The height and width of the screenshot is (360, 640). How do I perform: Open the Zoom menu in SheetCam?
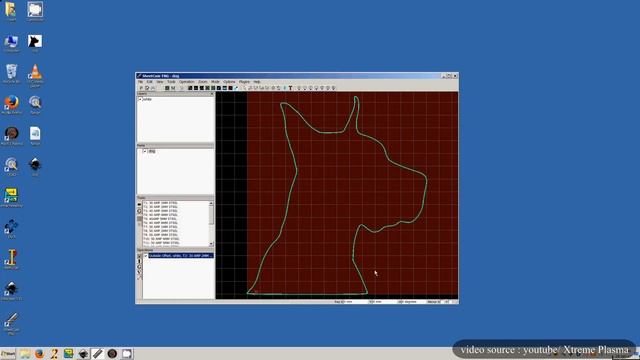tap(202, 82)
